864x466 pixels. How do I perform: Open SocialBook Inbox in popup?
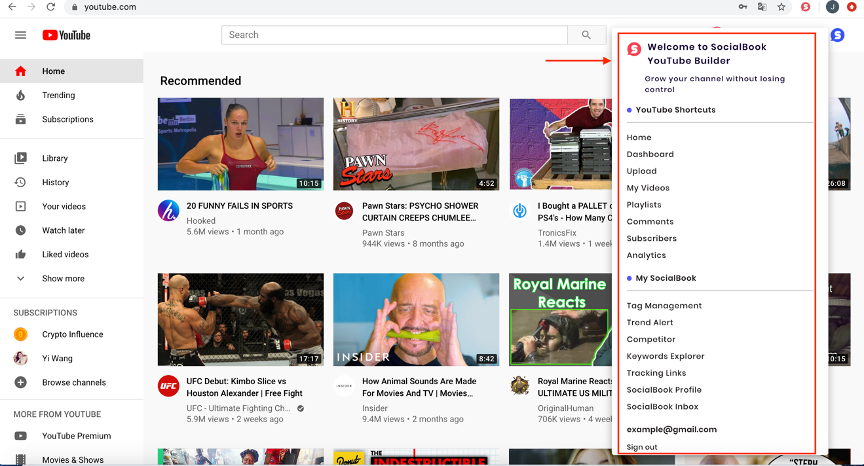coord(662,407)
